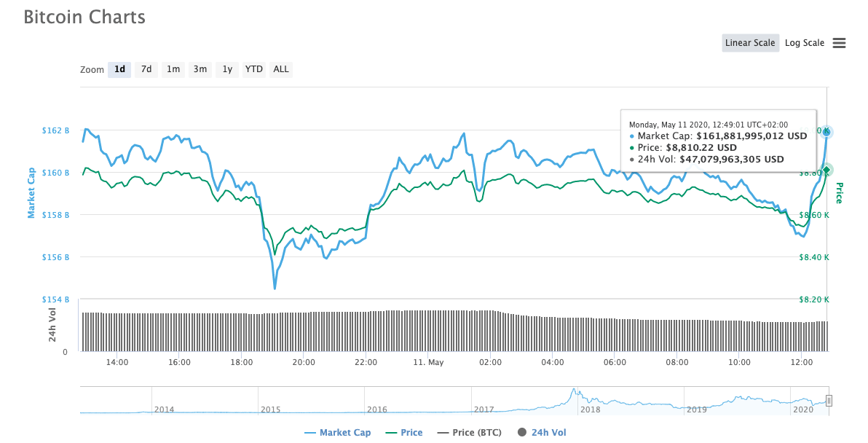Click the 2014 label in the navigator
868x443 pixels.
tap(164, 409)
